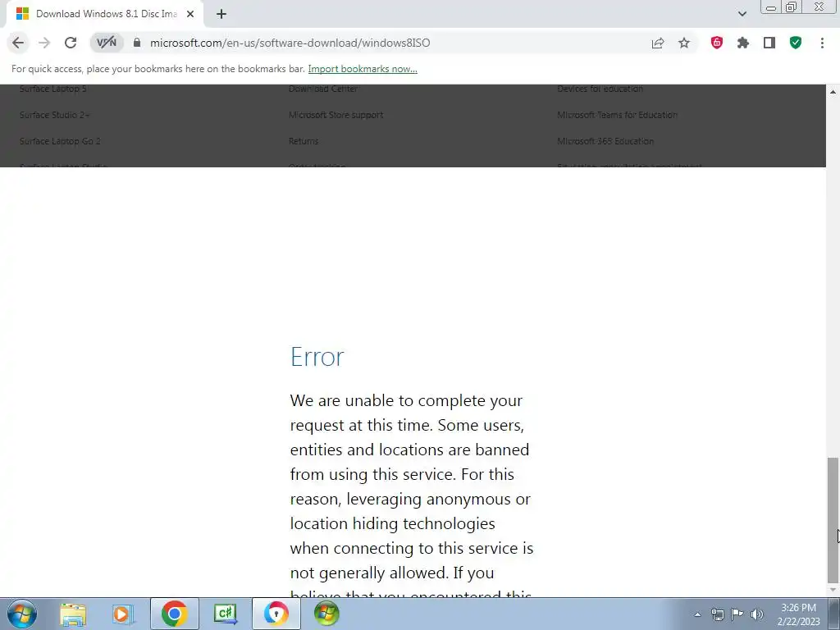Open the green shield security extension
The image size is (840, 630).
pos(796,43)
